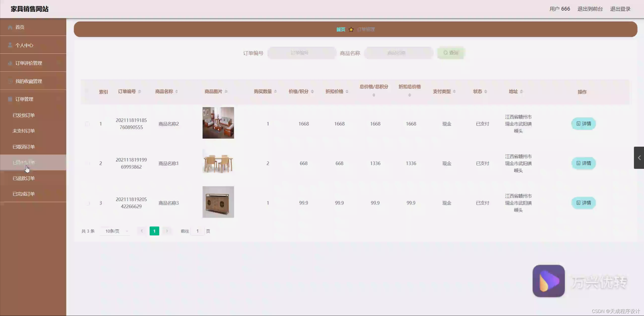Open the 10条/页 page size dropdown

tap(115, 231)
